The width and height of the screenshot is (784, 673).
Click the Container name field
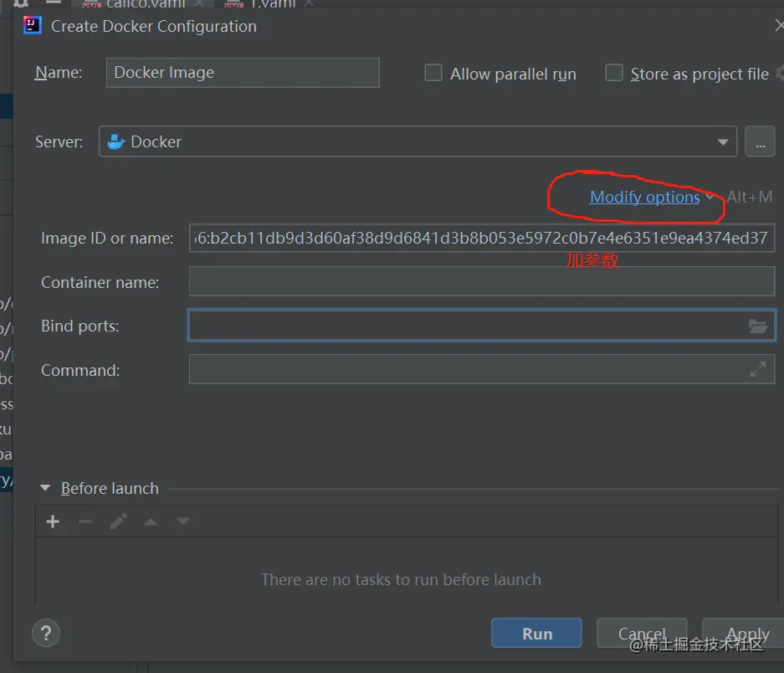[x=481, y=282]
